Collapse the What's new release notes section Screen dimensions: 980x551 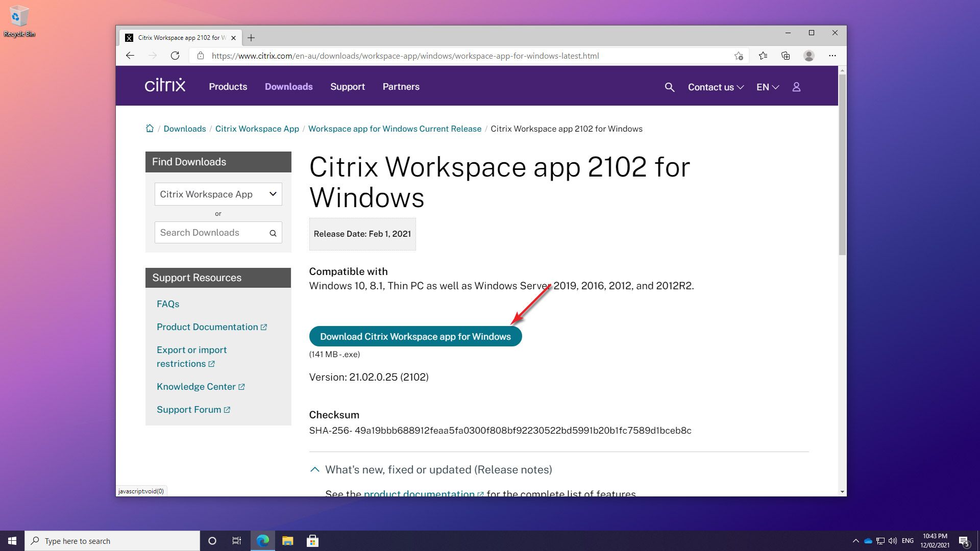[315, 469]
